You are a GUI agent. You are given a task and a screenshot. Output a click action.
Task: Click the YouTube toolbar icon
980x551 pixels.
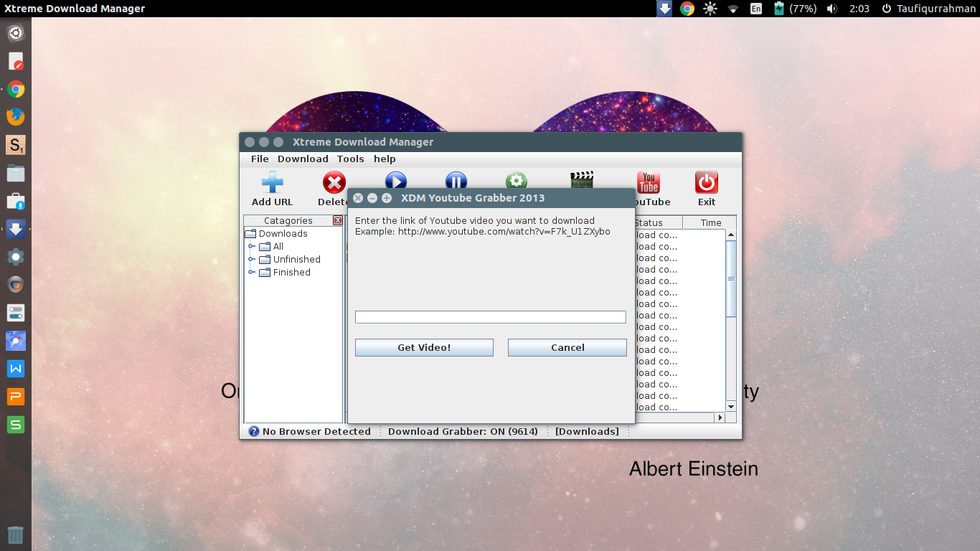[x=649, y=182]
